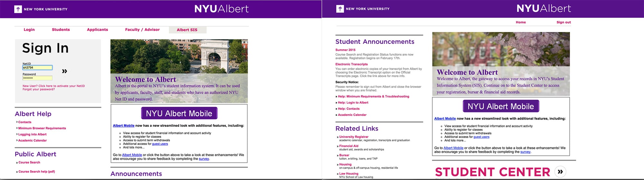Open the Electronic Transcripts announcement
Image resolution: width=644 pixels, height=180 pixels.
(352, 64)
